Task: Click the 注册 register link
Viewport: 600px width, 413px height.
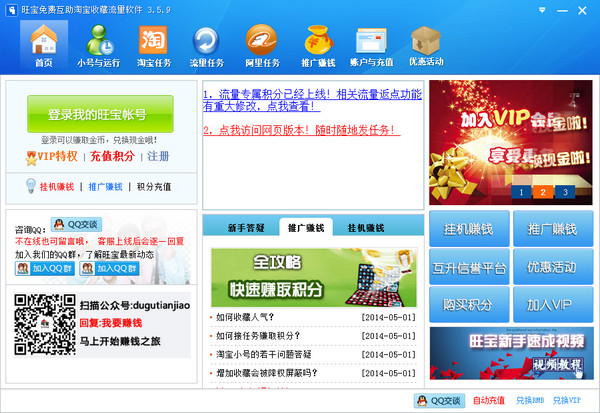Action: pos(158,156)
